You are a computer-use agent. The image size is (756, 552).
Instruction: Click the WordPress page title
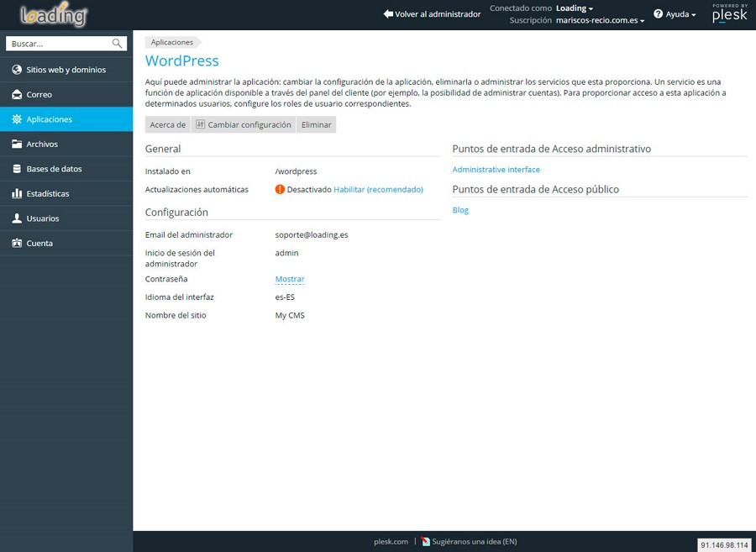point(182,60)
